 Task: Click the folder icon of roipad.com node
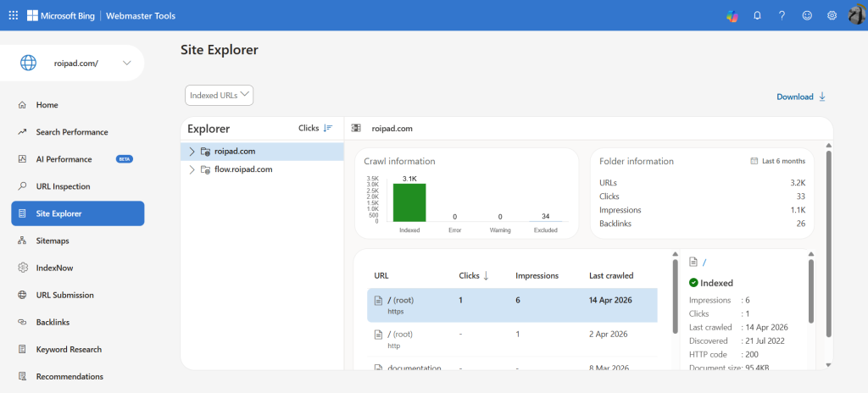pyautogui.click(x=205, y=151)
